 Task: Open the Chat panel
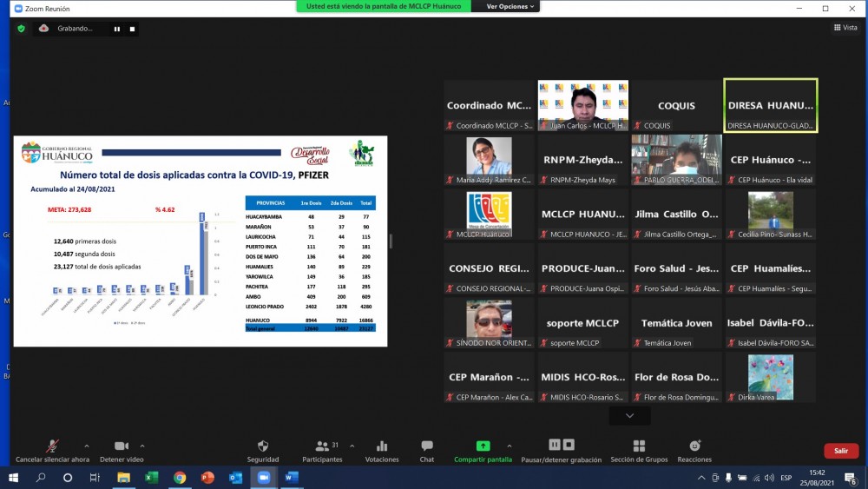click(x=426, y=448)
